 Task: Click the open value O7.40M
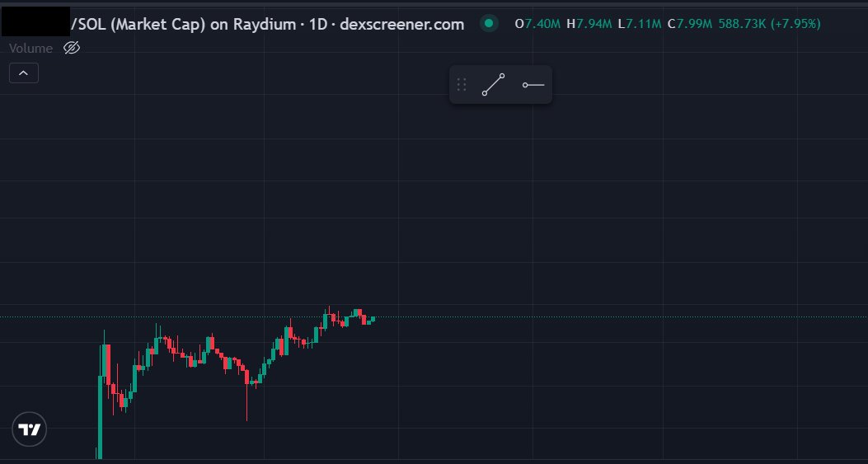click(537, 24)
